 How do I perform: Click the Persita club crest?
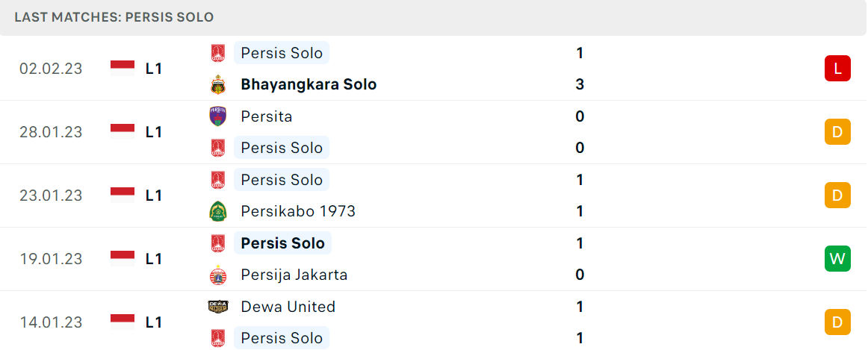(218, 116)
